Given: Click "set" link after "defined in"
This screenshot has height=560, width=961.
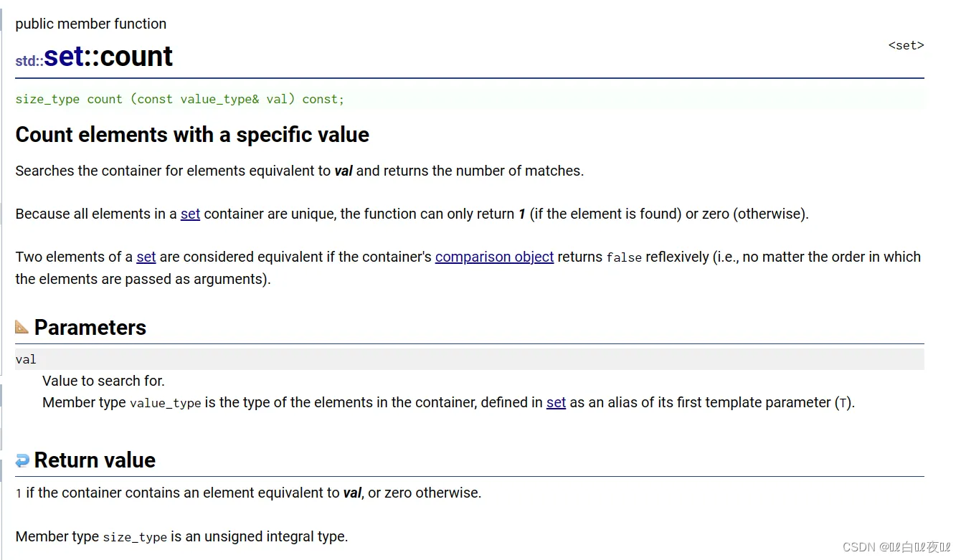Looking at the screenshot, I should (x=556, y=402).
